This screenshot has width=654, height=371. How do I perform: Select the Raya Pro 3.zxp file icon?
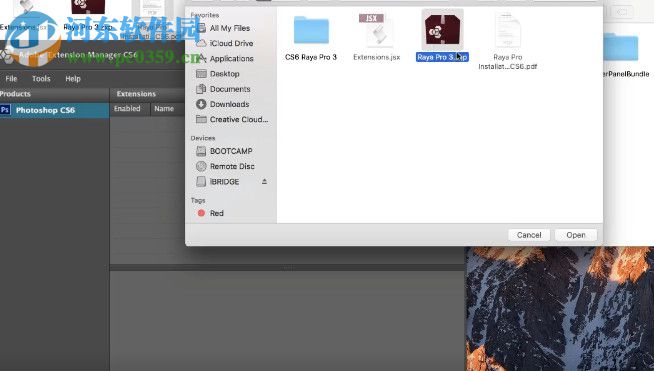pyautogui.click(x=442, y=30)
